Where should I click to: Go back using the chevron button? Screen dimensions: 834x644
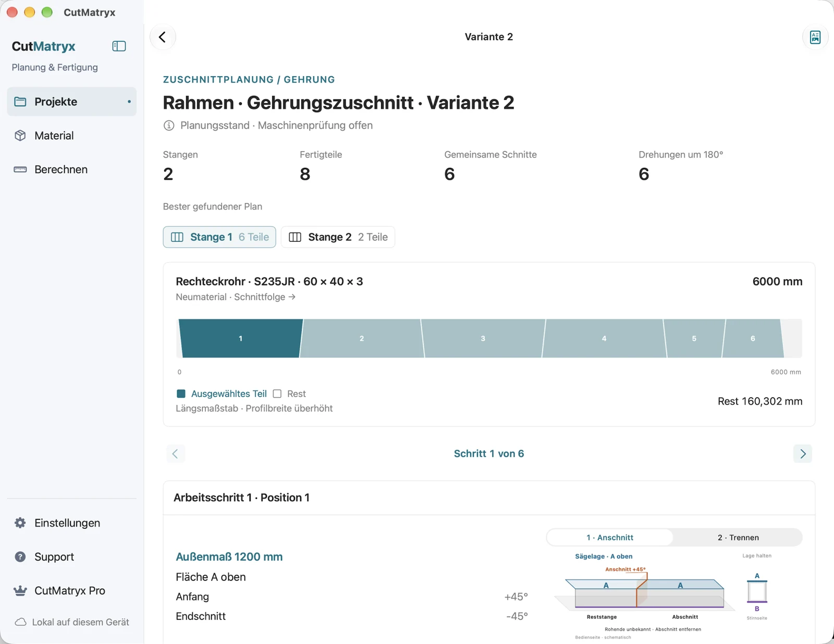(163, 37)
